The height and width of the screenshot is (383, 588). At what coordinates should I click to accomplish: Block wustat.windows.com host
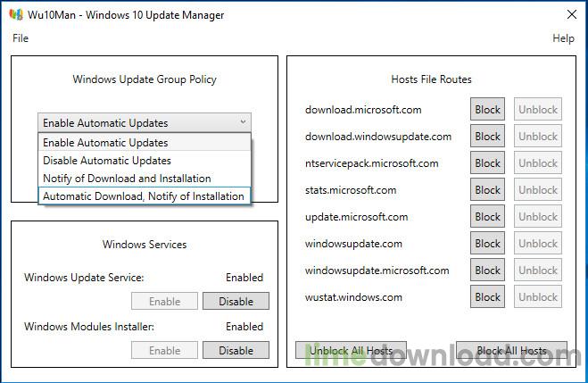(x=487, y=297)
